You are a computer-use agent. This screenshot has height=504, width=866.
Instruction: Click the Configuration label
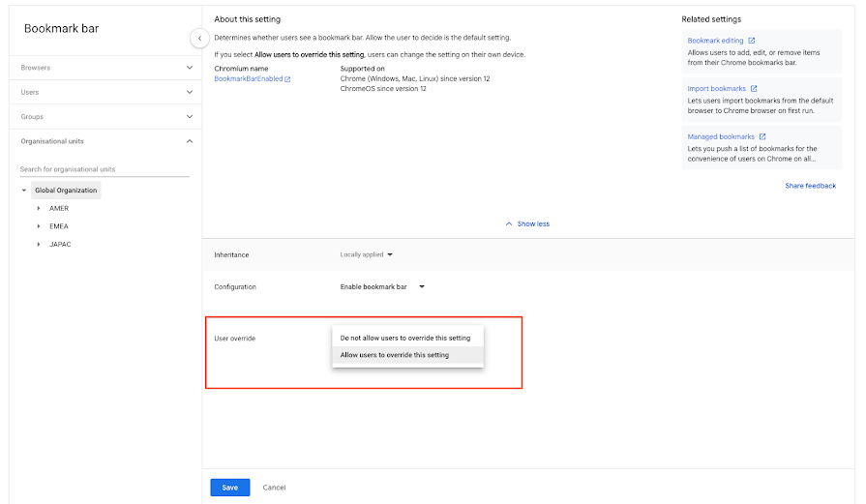(x=235, y=287)
